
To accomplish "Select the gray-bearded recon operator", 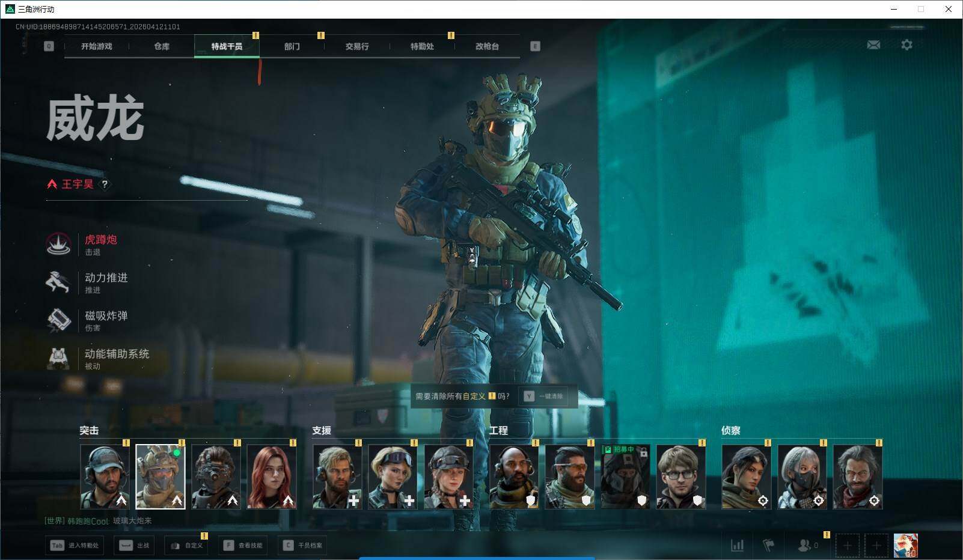I will [858, 477].
